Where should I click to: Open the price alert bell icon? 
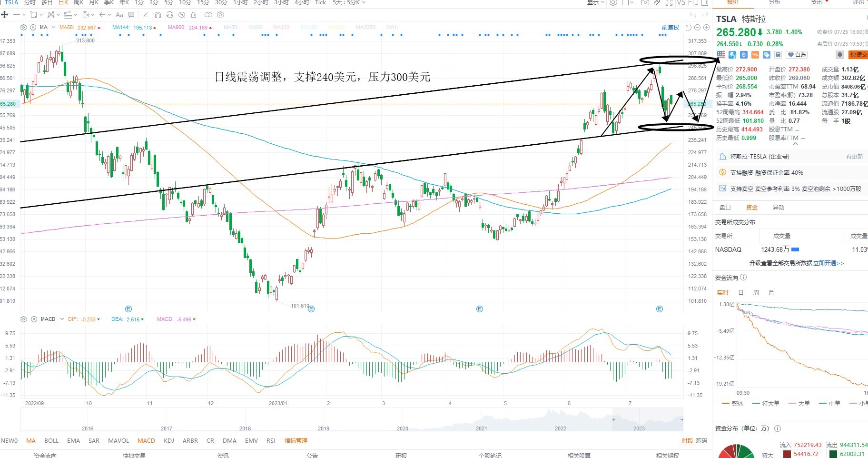(x=840, y=55)
